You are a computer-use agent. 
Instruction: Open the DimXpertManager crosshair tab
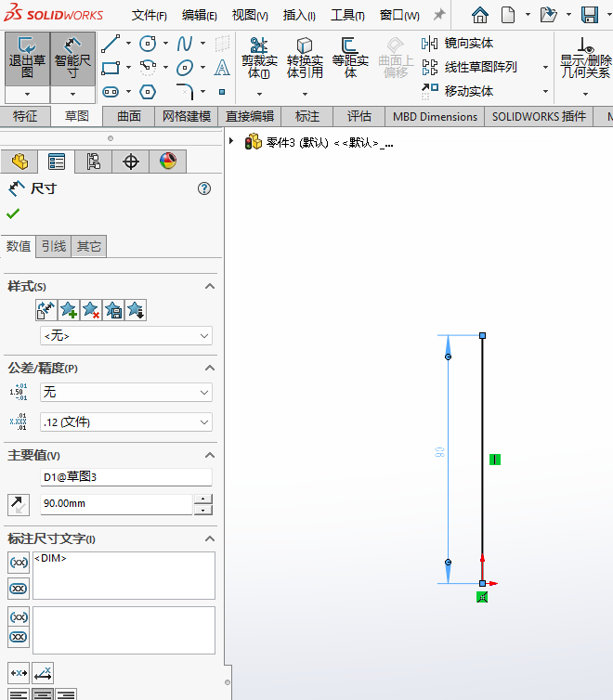pyautogui.click(x=130, y=162)
